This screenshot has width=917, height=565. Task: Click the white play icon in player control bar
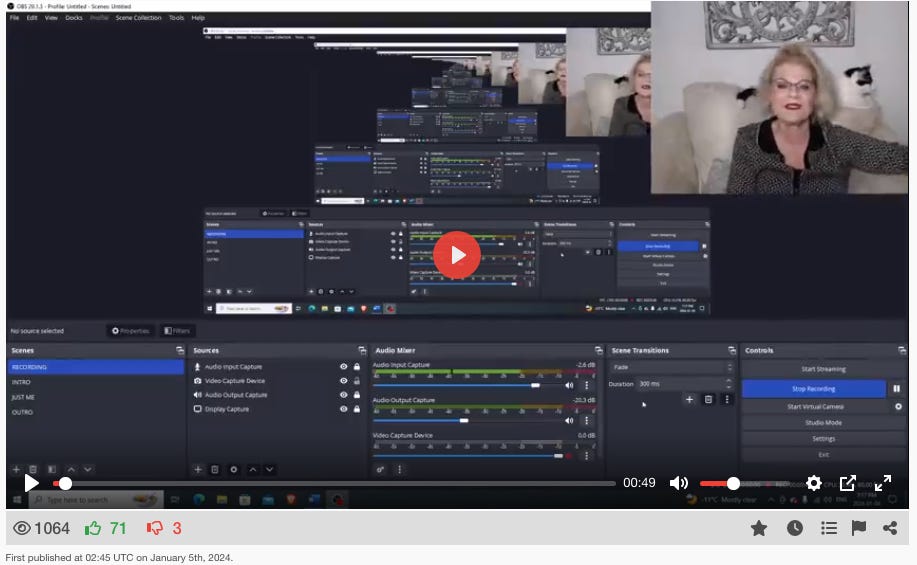[32, 483]
